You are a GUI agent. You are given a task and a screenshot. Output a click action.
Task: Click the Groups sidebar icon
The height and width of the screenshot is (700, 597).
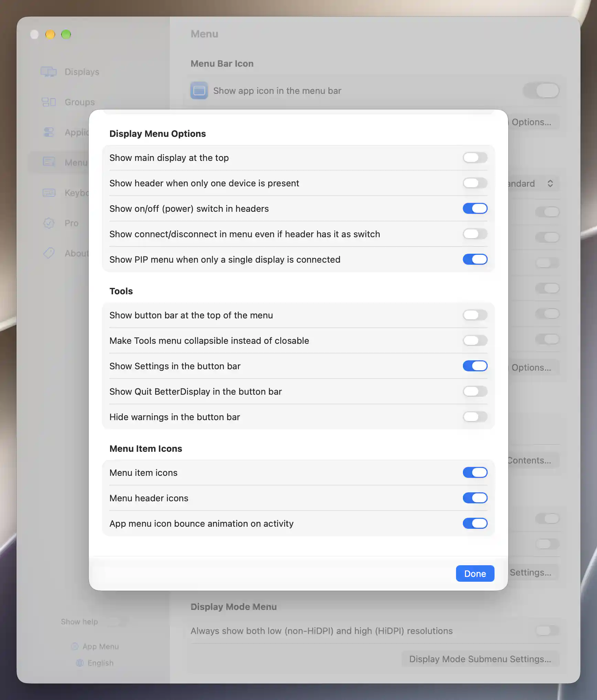[48, 102]
